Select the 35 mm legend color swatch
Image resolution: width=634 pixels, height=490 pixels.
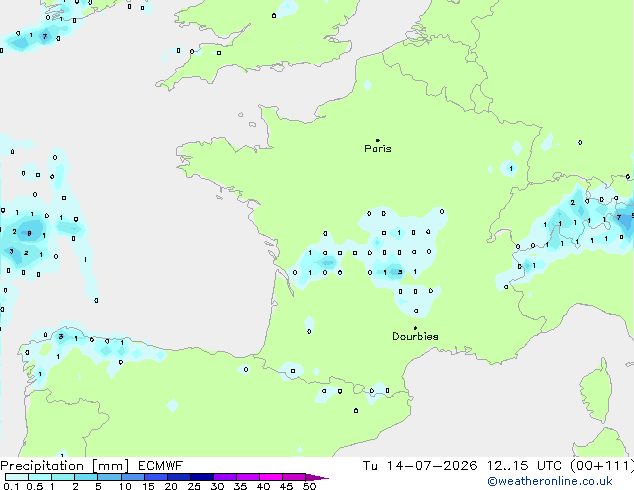(x=247, y=477)
